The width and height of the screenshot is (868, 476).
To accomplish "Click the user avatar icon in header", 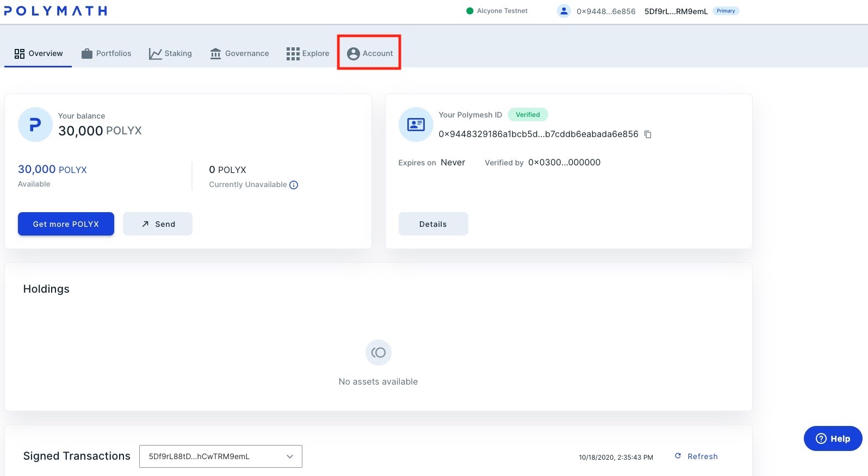I will click(564, 11).
